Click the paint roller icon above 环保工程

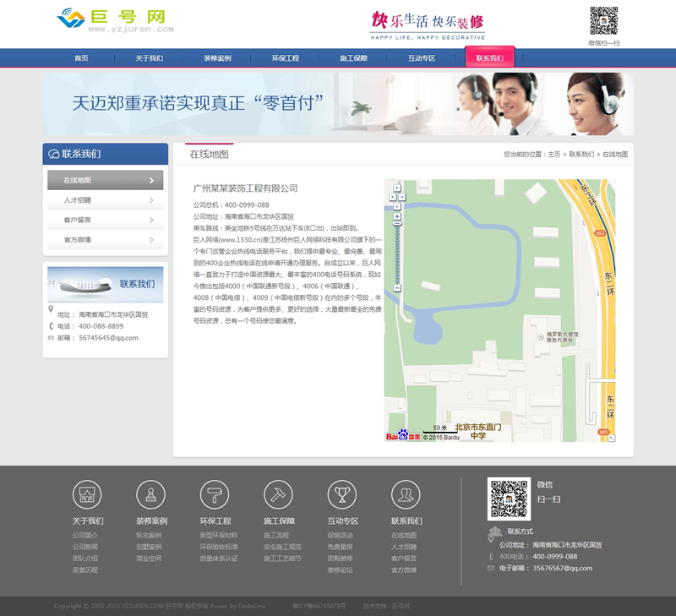coord(215,494)
